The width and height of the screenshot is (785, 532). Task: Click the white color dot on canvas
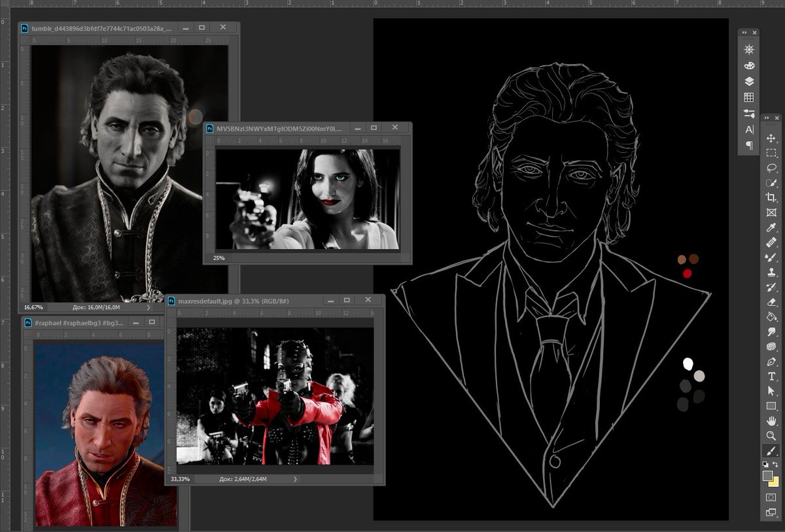coord(688,363)
